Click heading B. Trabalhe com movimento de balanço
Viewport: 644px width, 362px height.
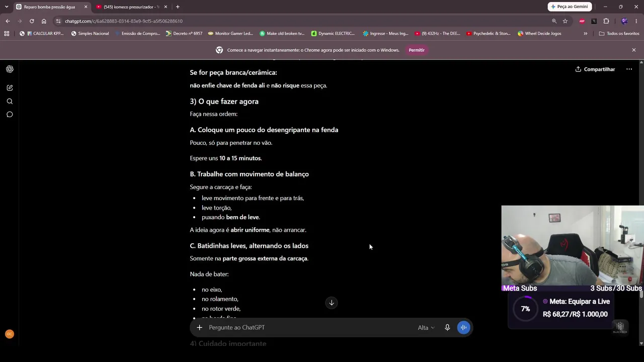249,174
